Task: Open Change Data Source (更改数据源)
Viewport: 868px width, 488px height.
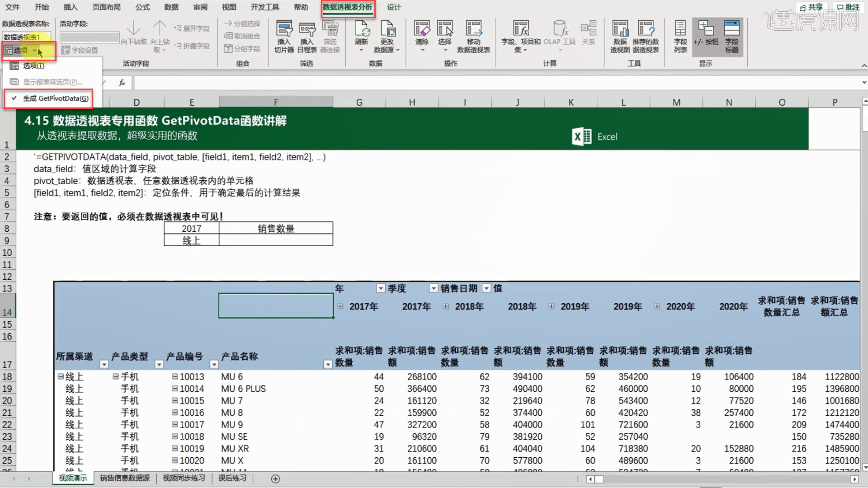Action: click(387, 31)
